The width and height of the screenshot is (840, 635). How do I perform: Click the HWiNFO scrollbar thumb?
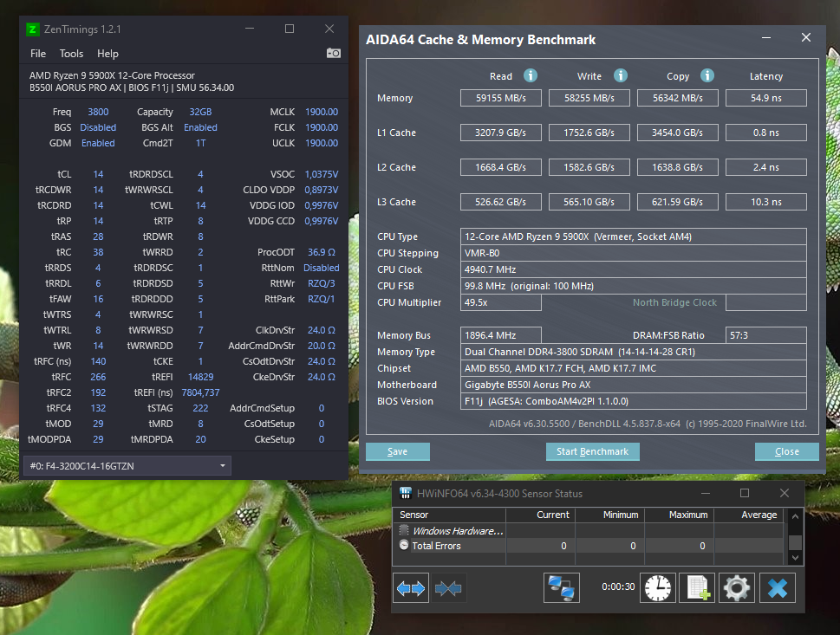[x=796, y=541]
